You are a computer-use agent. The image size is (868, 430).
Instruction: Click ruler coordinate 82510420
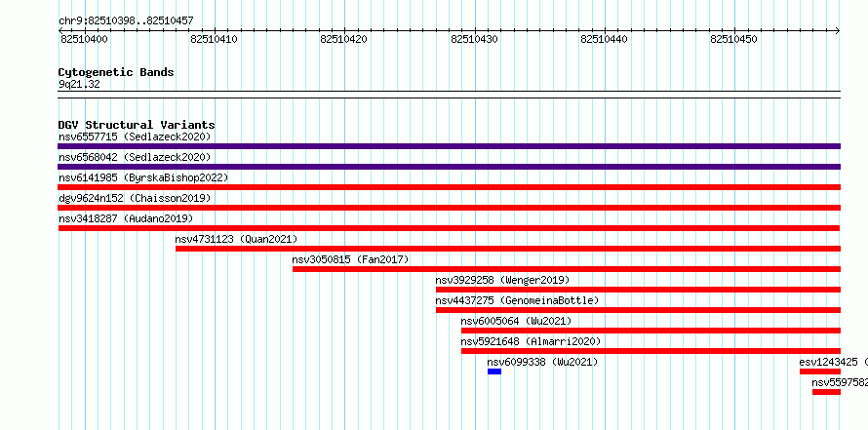pos(343,39)
